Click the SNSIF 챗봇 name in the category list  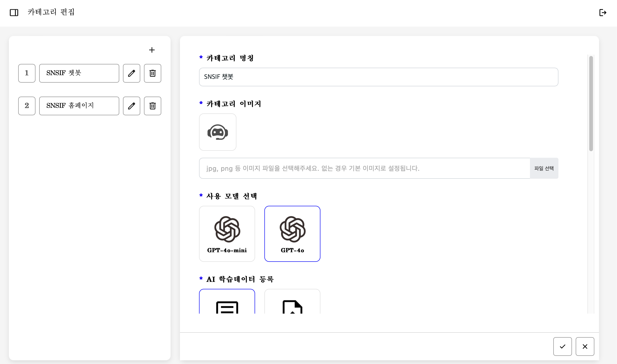[79, 73]
